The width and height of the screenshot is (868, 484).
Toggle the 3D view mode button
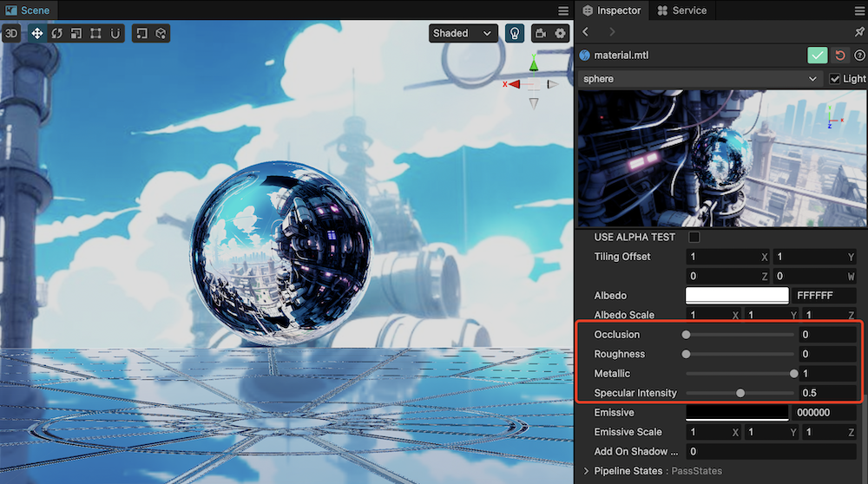(x=11, y=33)
